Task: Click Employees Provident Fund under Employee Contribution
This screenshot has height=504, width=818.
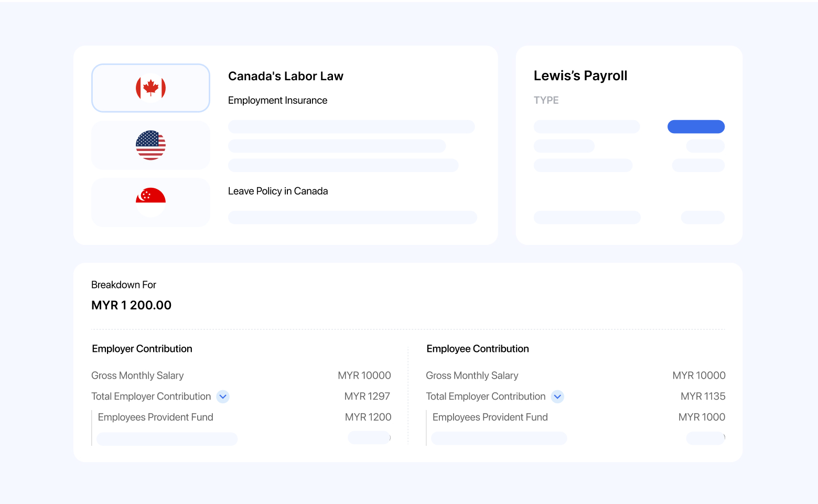Action: [490, 417]
